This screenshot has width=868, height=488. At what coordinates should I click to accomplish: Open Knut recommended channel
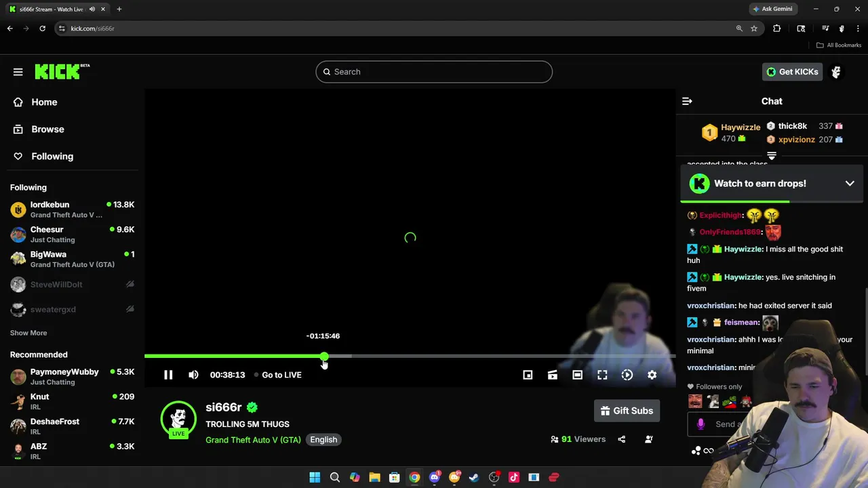pos(72,401)
